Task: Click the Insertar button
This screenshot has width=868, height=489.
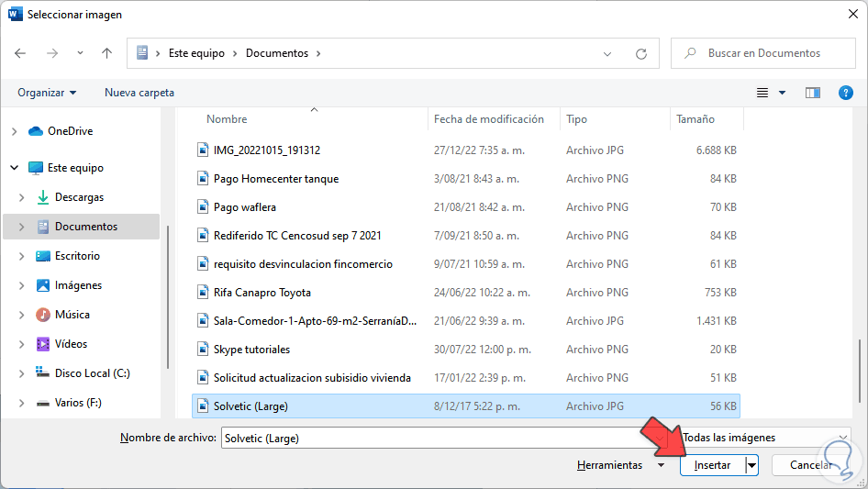Action: click(x=712, y=465)
